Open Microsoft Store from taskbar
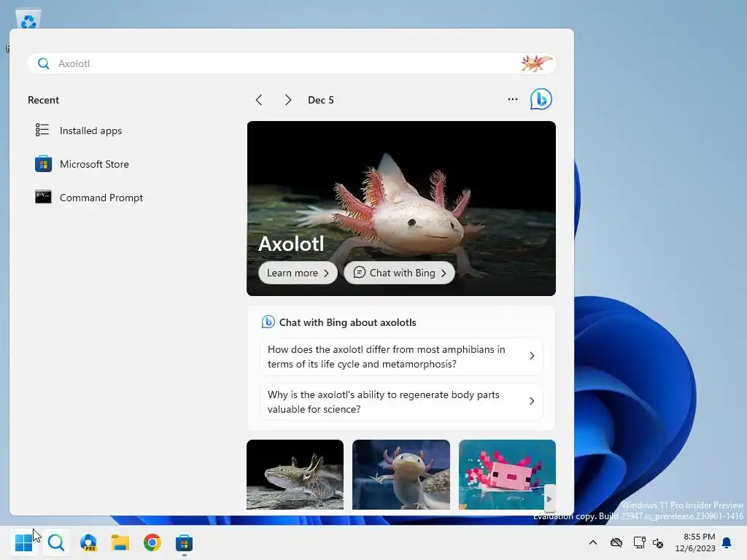 184,542
